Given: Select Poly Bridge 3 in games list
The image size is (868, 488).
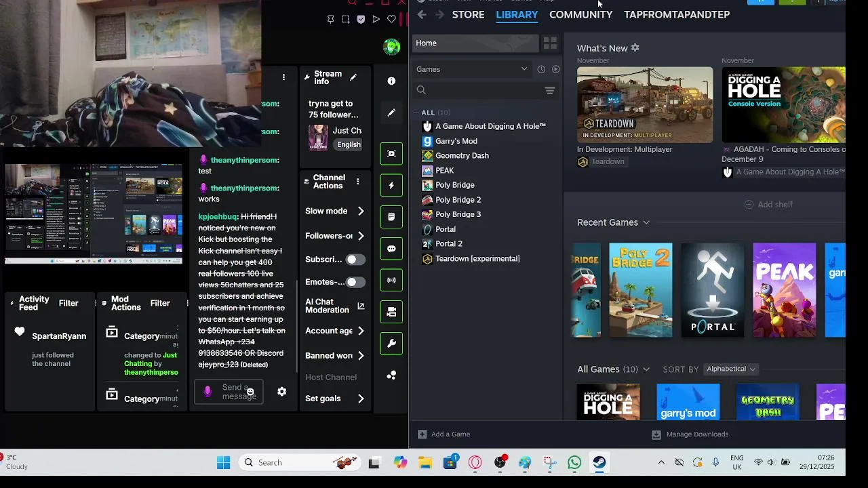Looking at the screenshot, I should coord(458,215).
